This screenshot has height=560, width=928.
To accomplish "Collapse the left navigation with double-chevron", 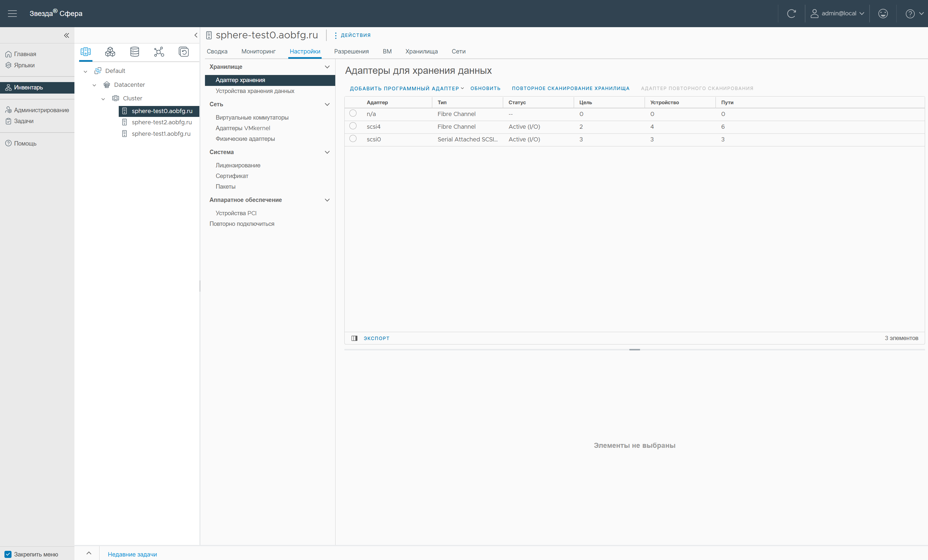I will [66, 35].
